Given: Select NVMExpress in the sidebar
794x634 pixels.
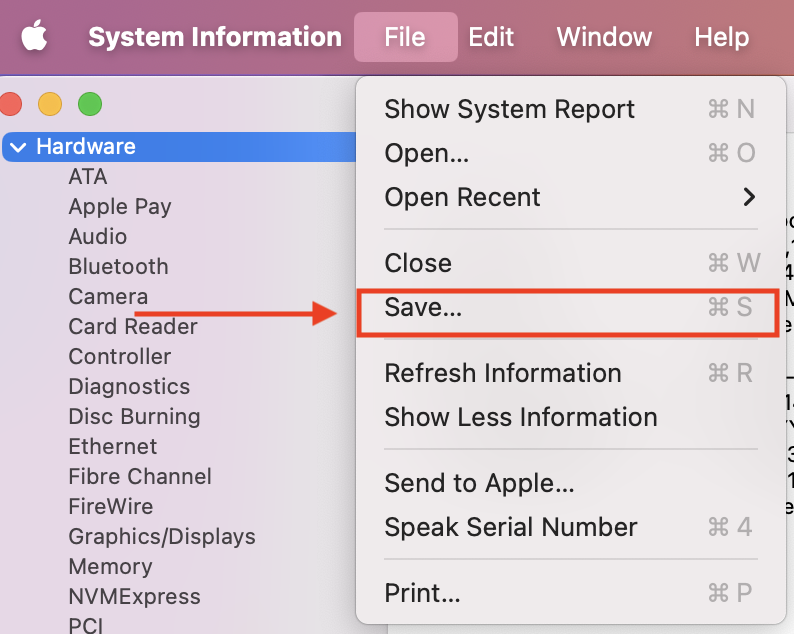Looking at the screenshot, I should click(x=134, y=597).
